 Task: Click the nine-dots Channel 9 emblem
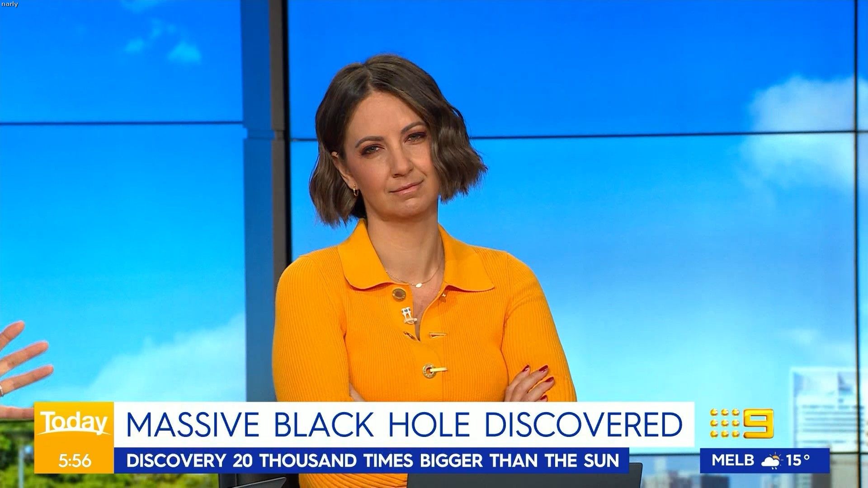725,423
